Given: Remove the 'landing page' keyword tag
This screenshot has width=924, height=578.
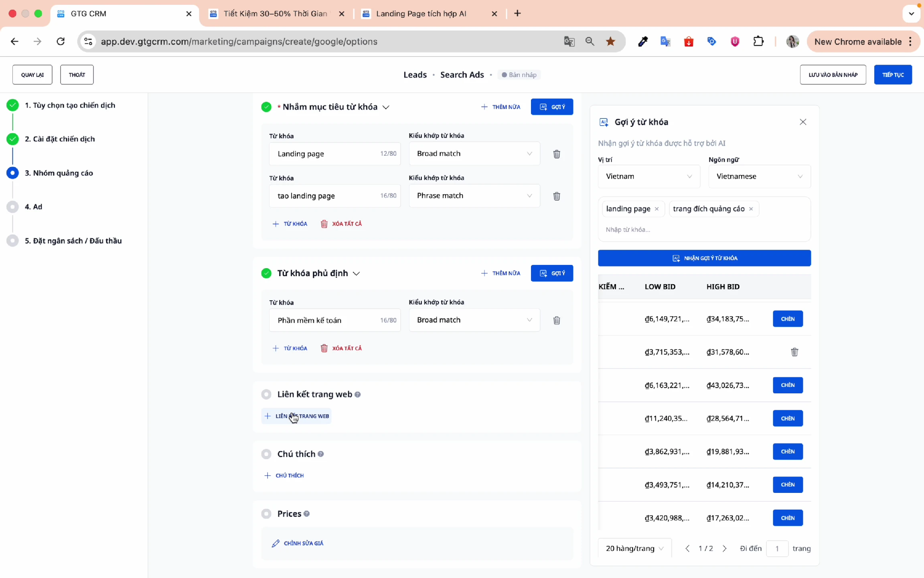Looking at the screenshot, I should click(x=657, y=209).
